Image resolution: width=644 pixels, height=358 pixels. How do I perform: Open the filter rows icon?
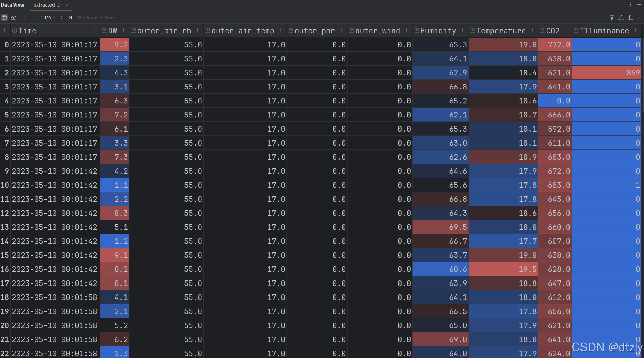pos(612,17)
